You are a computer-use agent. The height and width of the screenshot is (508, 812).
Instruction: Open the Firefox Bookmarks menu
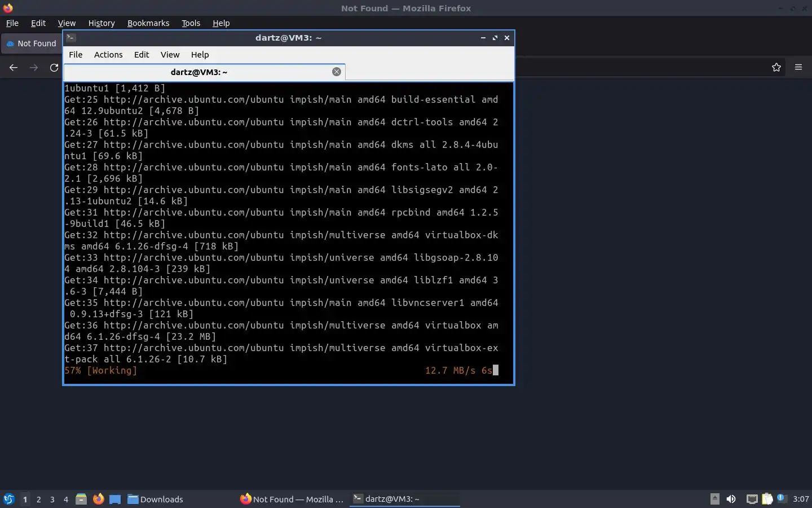tap(148, 23)
